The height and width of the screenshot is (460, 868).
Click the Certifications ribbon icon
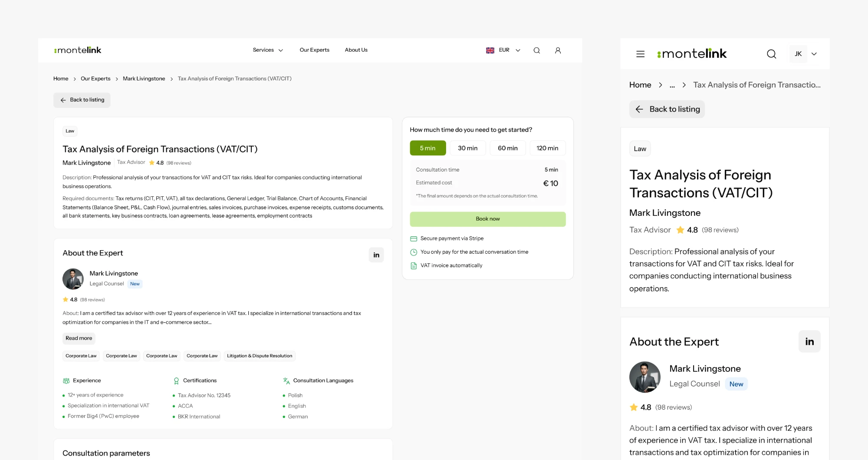click(176, 381)
